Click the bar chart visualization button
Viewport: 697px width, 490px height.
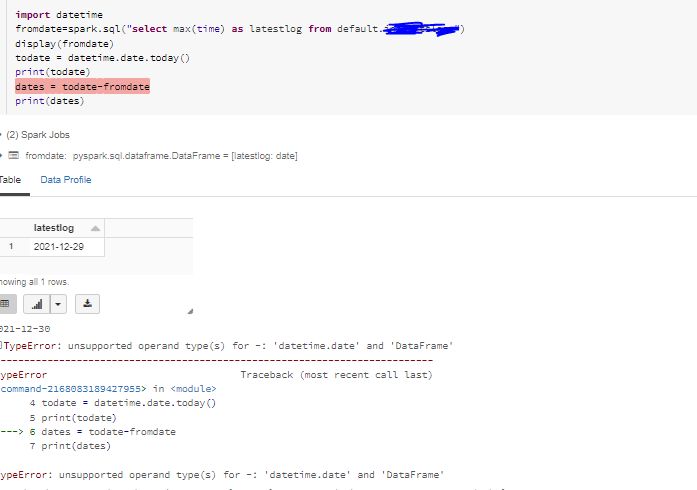click(x=36, y=304)
